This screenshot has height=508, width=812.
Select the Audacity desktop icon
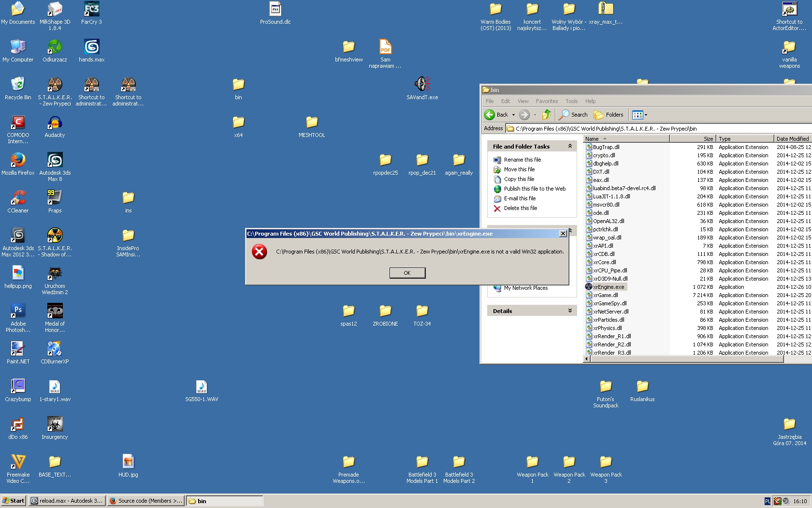55,126
